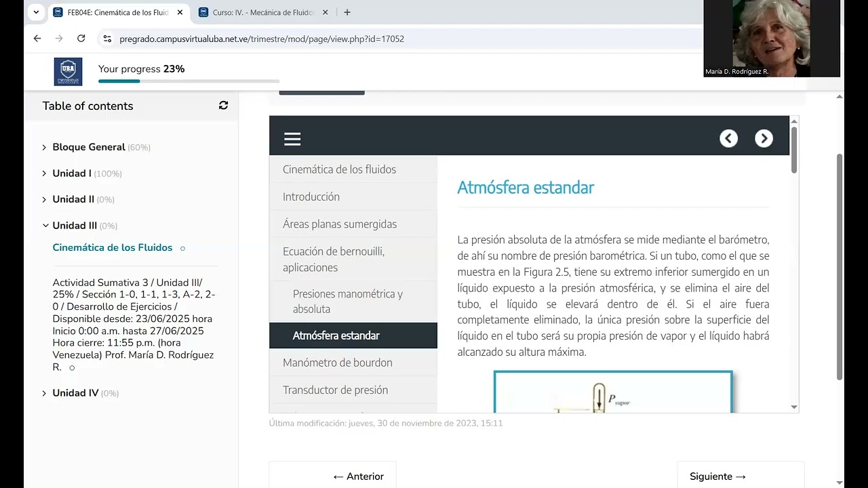868x488 pixels.
Task: Close the FEB04E Cinemática de los Fluidos tab
Action: tap(180, 12)
